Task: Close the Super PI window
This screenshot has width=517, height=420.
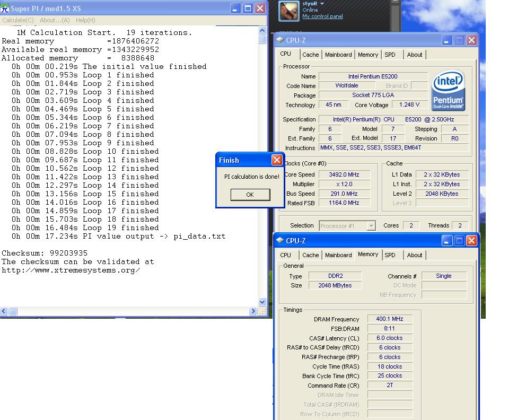Action: point(260,8)
